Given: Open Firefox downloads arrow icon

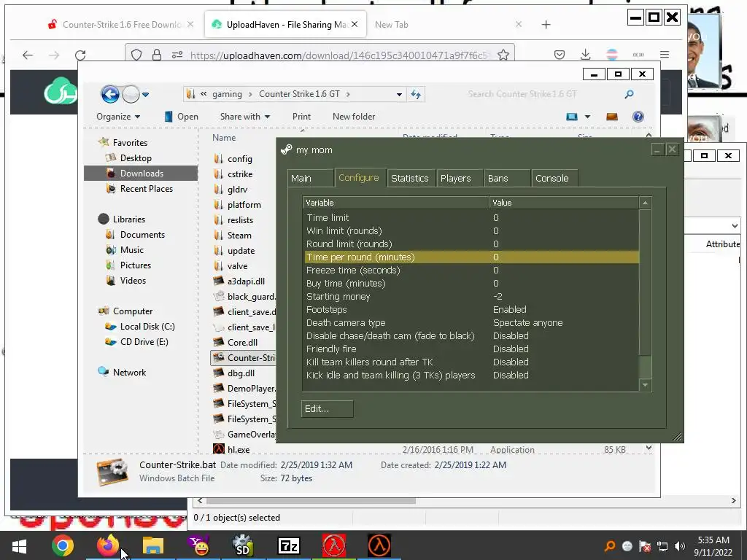Looking at the screenshot, I should pos(586,55).
